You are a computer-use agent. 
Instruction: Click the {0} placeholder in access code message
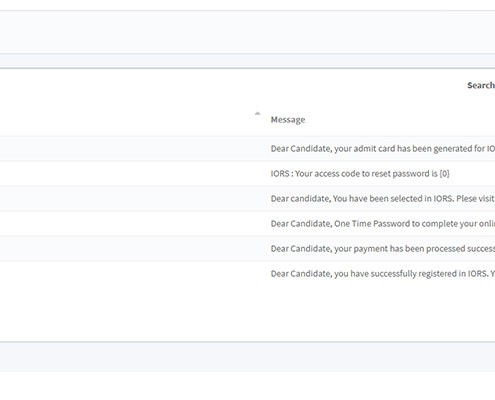[444, 174]
